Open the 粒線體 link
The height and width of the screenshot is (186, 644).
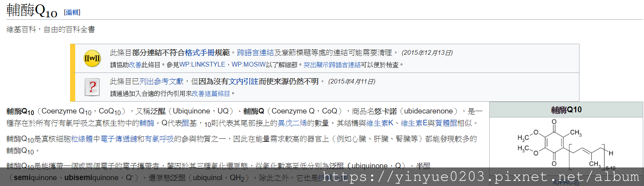point(82,139)
